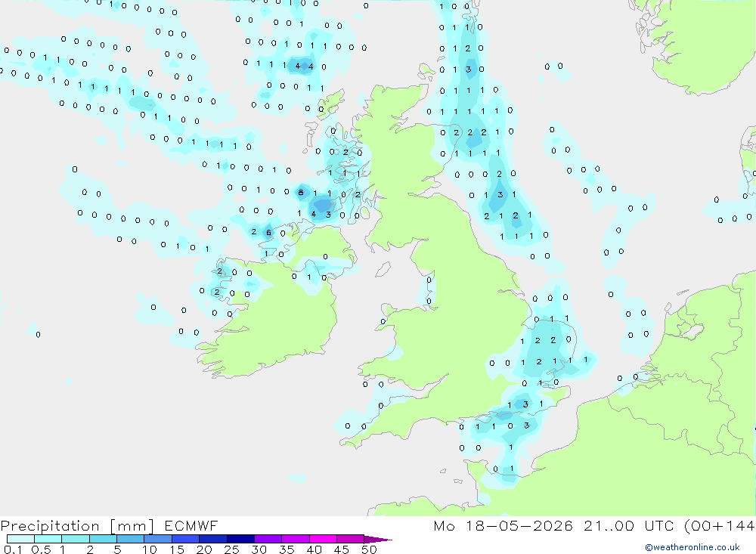Click the 35–40 mm legend color swatch
The width and height of the screenshot is (756, 554).
click(x=295, y=539)
